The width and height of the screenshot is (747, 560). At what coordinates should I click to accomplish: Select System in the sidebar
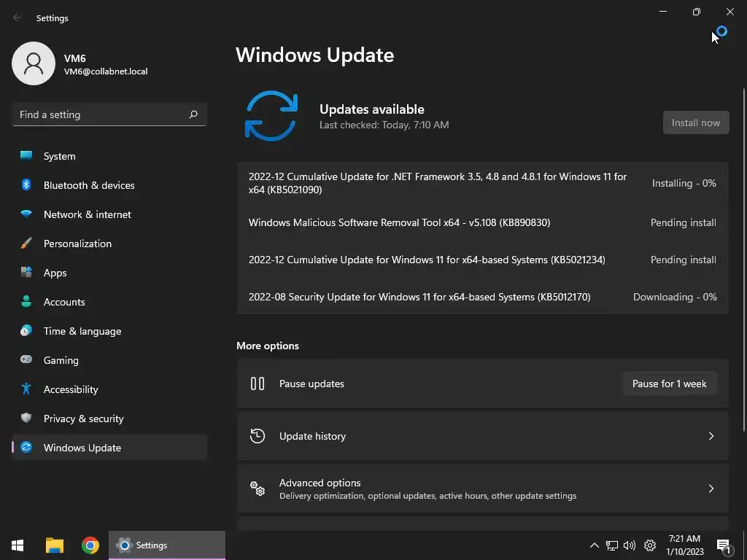(x=109, y=156)
